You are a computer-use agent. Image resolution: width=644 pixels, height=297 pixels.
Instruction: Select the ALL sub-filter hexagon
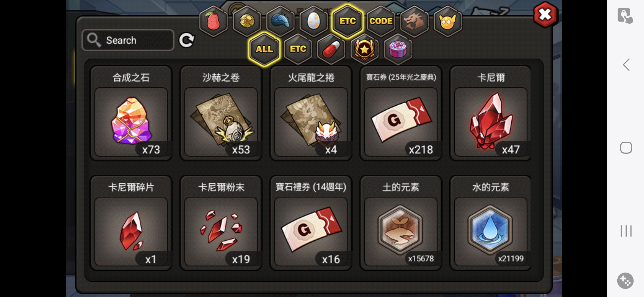point(264,49)
